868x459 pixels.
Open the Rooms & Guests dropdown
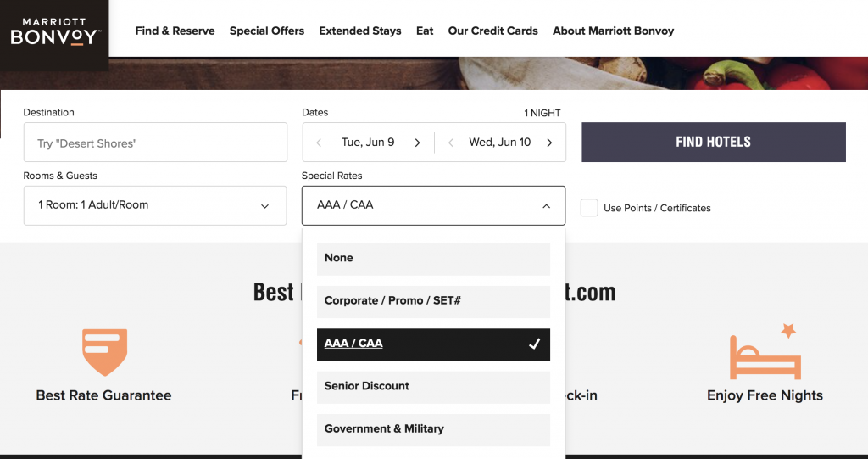155,205
